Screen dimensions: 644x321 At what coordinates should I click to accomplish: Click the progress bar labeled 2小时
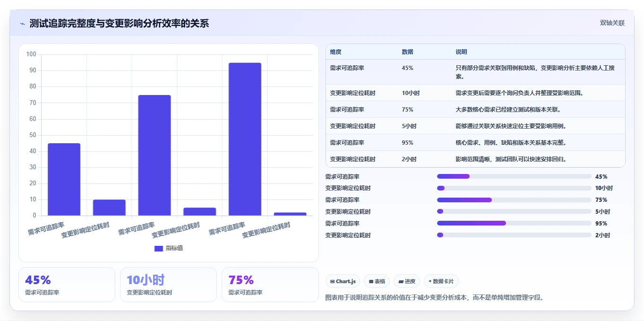(514, 235)
